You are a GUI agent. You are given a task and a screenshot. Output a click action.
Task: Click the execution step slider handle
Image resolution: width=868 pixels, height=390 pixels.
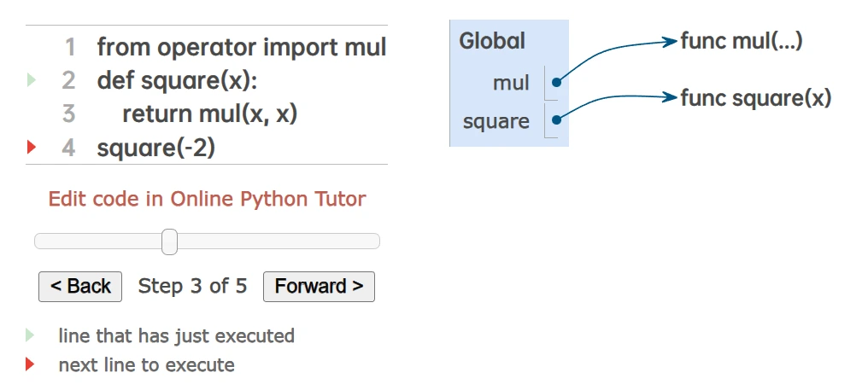[169, 242]
